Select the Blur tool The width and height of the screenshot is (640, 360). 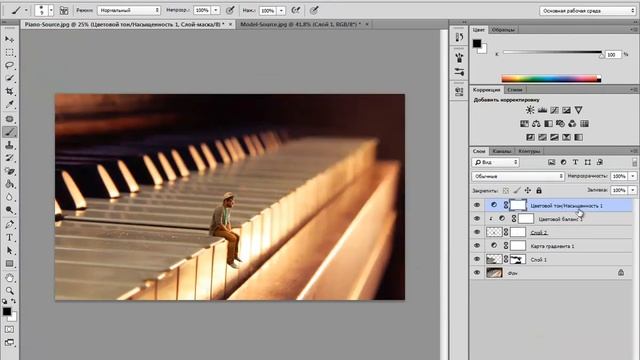9,197
